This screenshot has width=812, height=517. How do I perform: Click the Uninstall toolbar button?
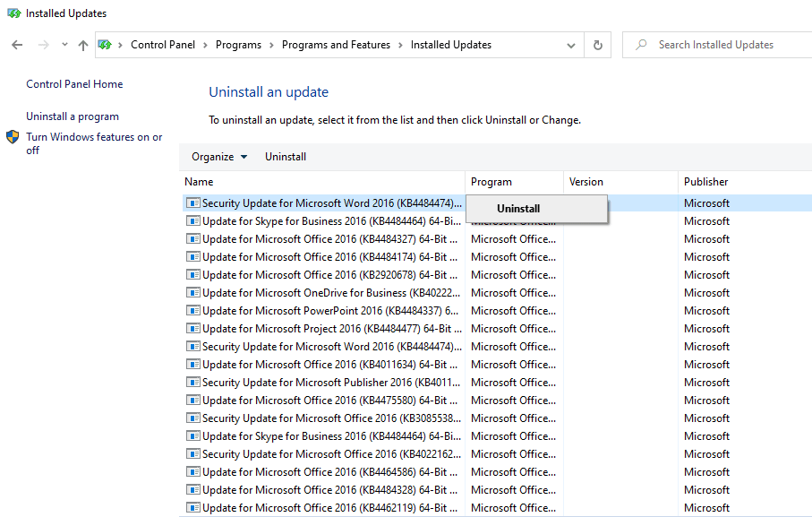285,156
